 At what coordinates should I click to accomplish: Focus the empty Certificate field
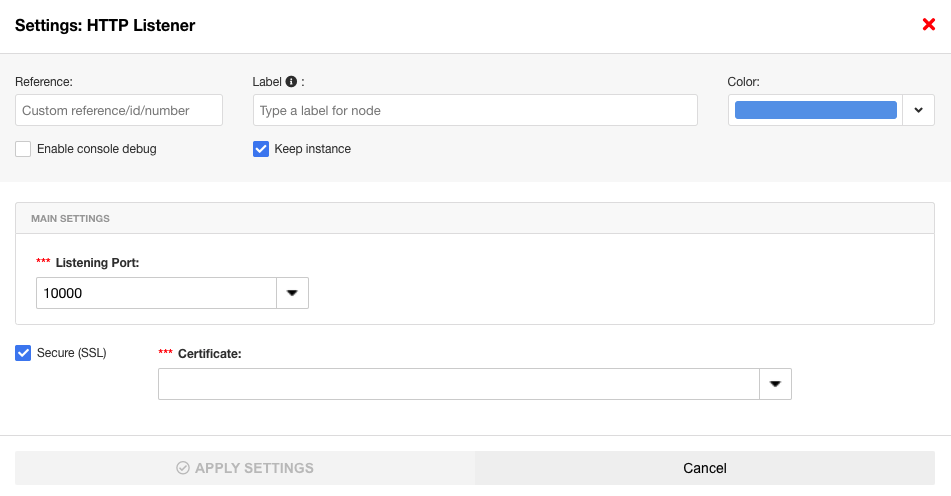click(459, 384)
